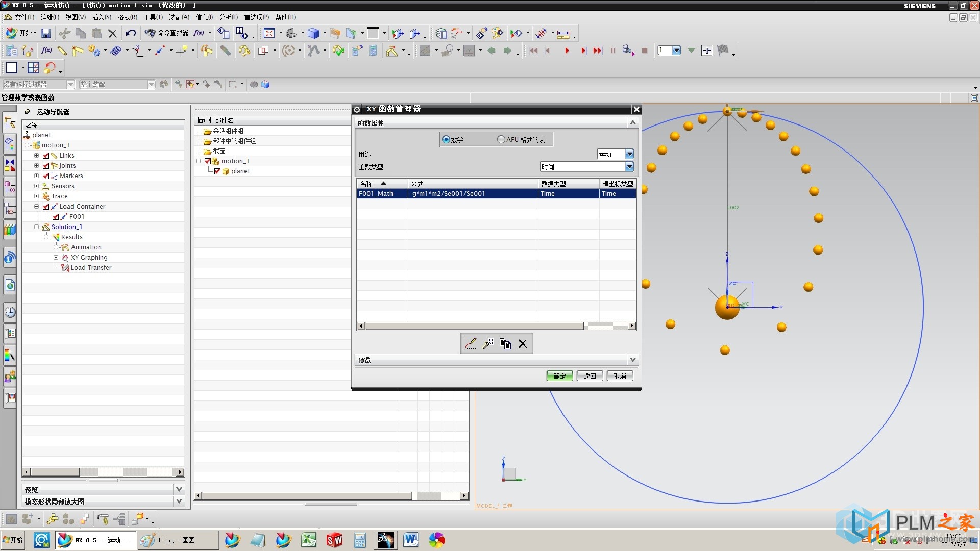The width and height of the screenshot is (980, 551).
Task: Expand the Sensors tree node
Action: pyautogui.click(x=36, y=186)
